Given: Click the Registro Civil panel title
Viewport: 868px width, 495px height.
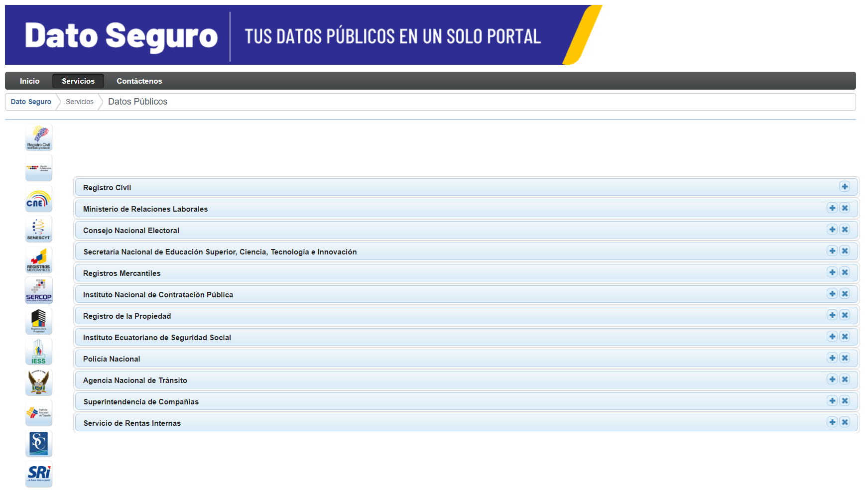Looking at the screenshot, I should tap(107, 188).
